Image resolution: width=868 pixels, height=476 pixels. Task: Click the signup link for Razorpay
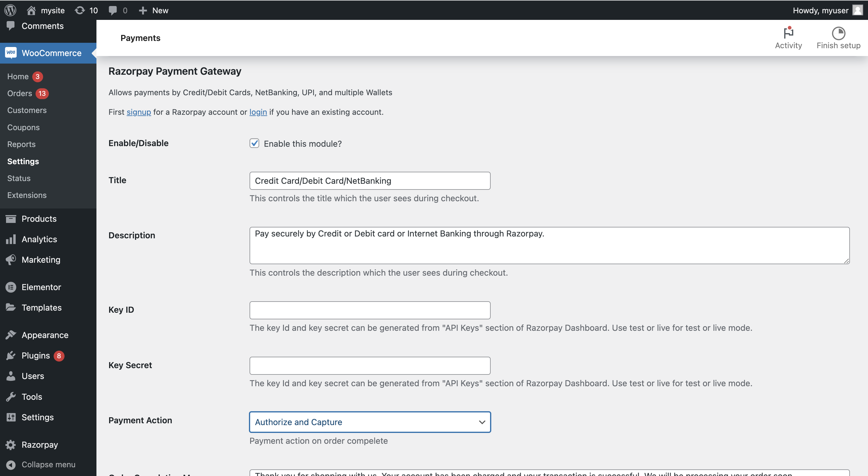(x=138, y=113)
